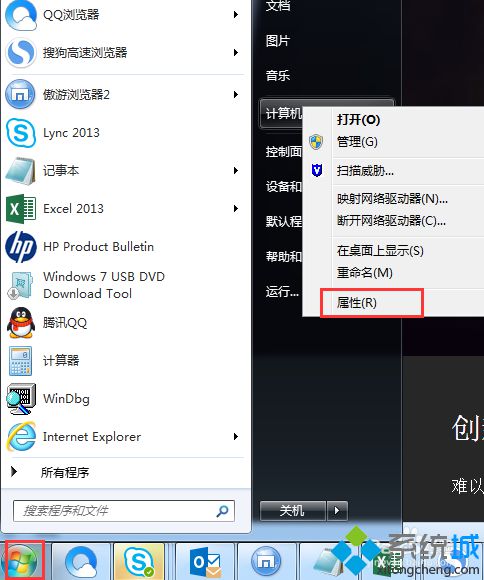Click the WinDbg icon
The image size is (484, 580).
click(x=21, y=399)
